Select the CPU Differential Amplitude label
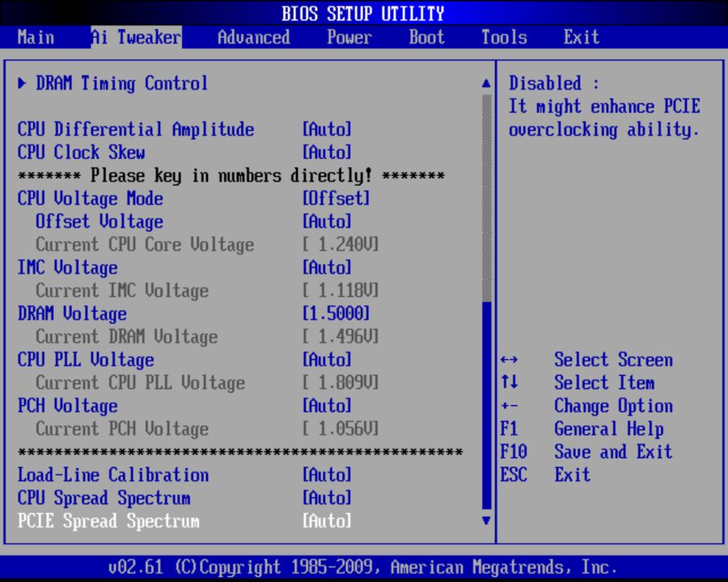This screenshot has width=728, height=582. pos(136,129)
